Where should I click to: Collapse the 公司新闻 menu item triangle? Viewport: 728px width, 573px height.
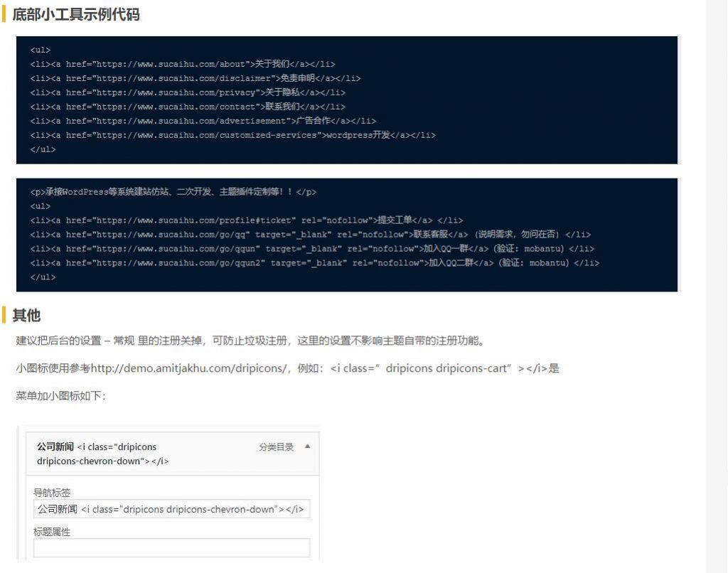pyautogui.click(x=307, y=446)
